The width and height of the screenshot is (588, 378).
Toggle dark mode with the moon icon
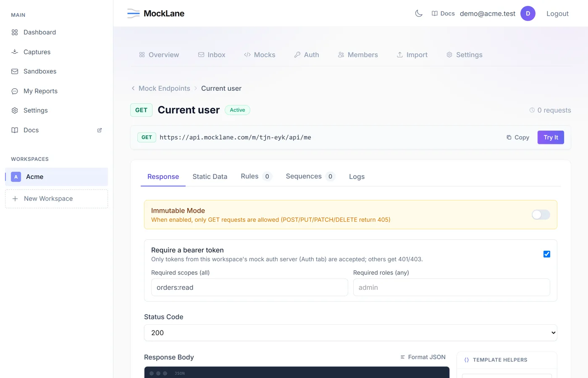pyautogui.click(x=419, y=13)
